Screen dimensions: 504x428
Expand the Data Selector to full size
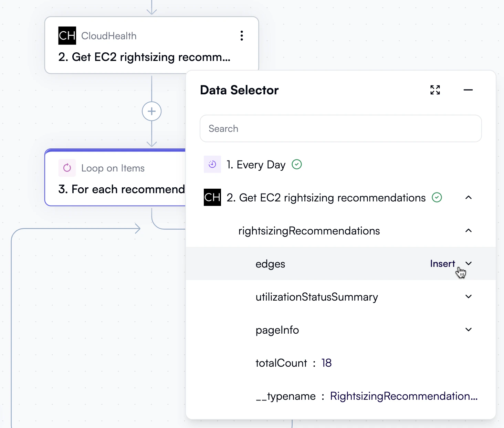[435, 90]
